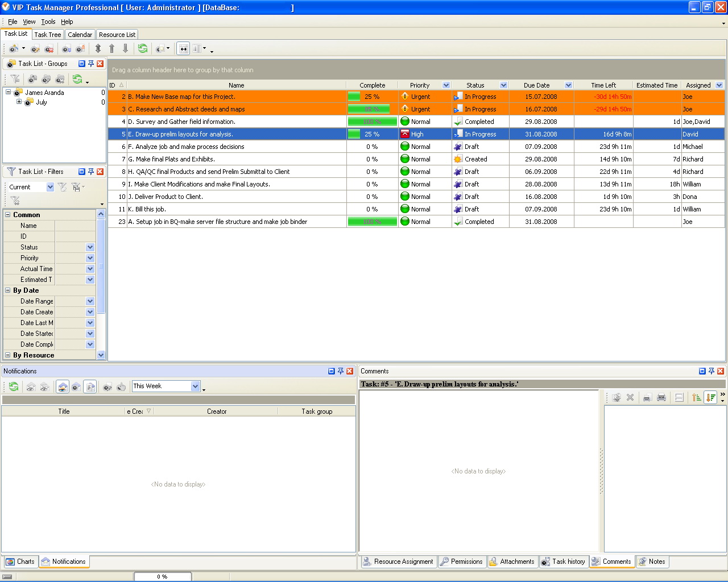Click the first mark-as-read eye envelope icon

tap(31, 386)
